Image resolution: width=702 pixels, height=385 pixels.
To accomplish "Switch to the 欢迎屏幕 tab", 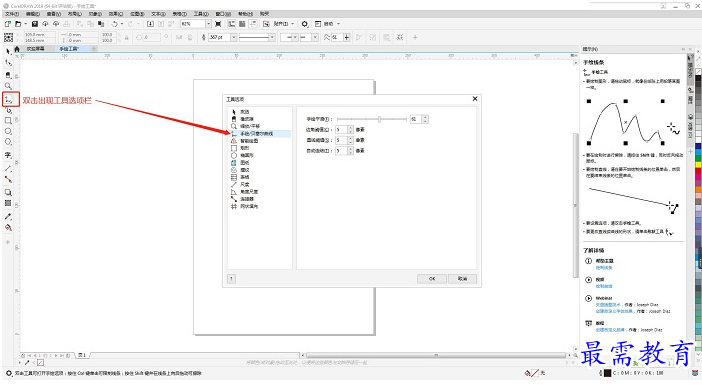I will 35,48.
